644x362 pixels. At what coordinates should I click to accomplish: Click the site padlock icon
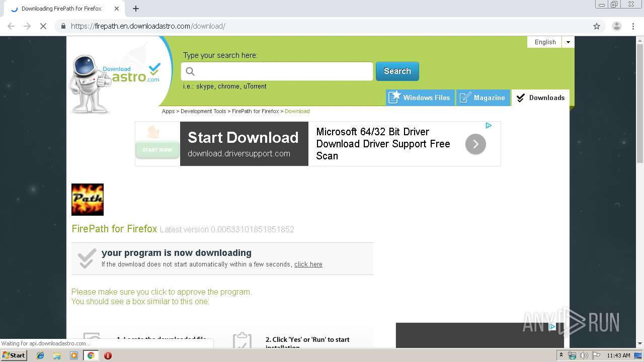(63, 26)
